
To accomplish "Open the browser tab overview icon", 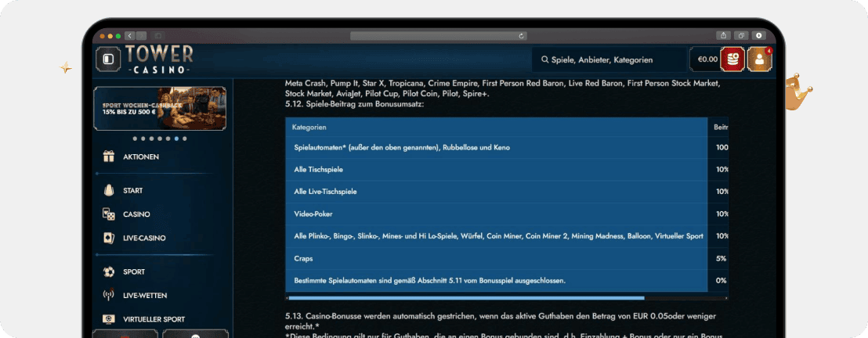I will (x=740, y=35).
